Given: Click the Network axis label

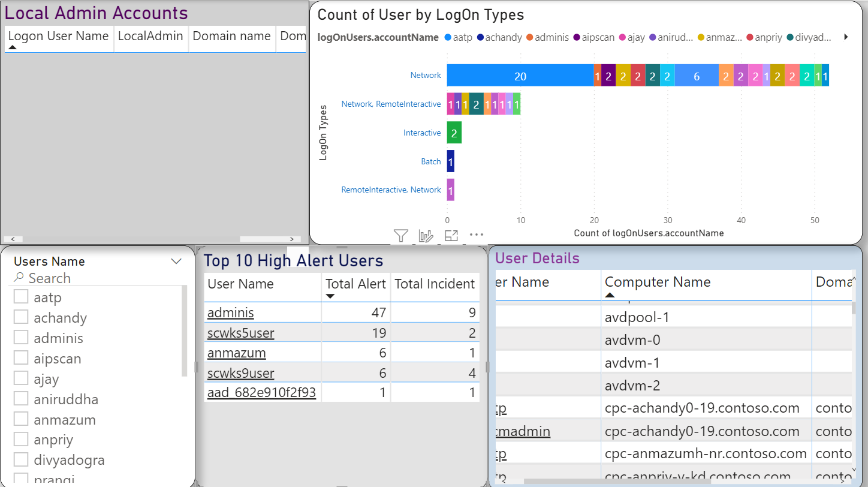Looking at the screenshot, I should pyautogui.click(x=426, y=75).
